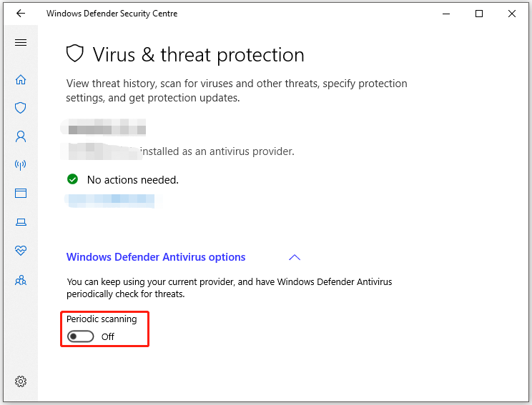Click the back arrow in title bar
This screenshot has width=532, height=405.
coord(21,14)
